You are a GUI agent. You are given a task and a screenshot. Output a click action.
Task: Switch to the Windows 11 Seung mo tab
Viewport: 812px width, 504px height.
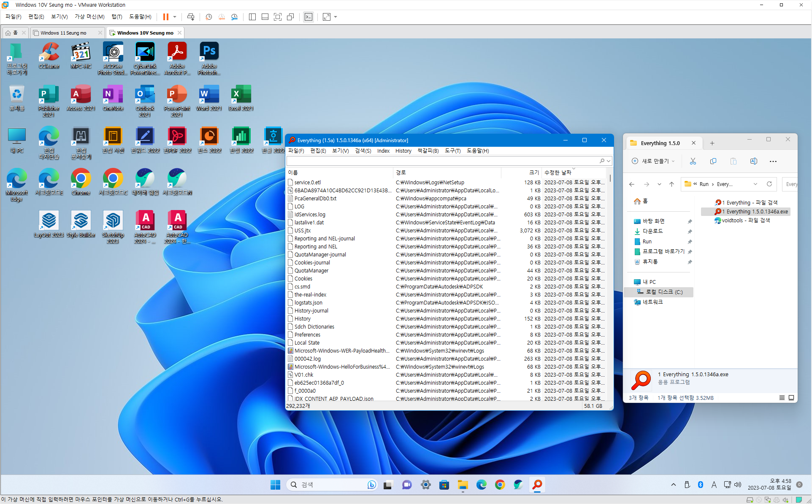point(63,32)
